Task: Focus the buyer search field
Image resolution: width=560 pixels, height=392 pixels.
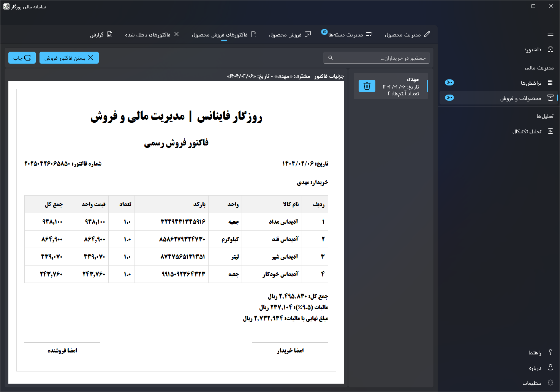Action: [x=376, y=58]
